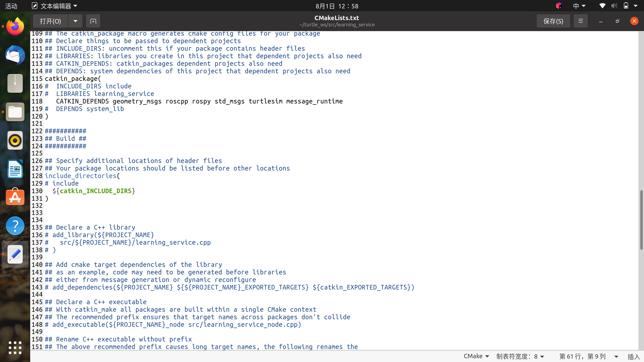Click the 保存(S) save button
This screenshot has width=644, height=362.
click(553, 21)
